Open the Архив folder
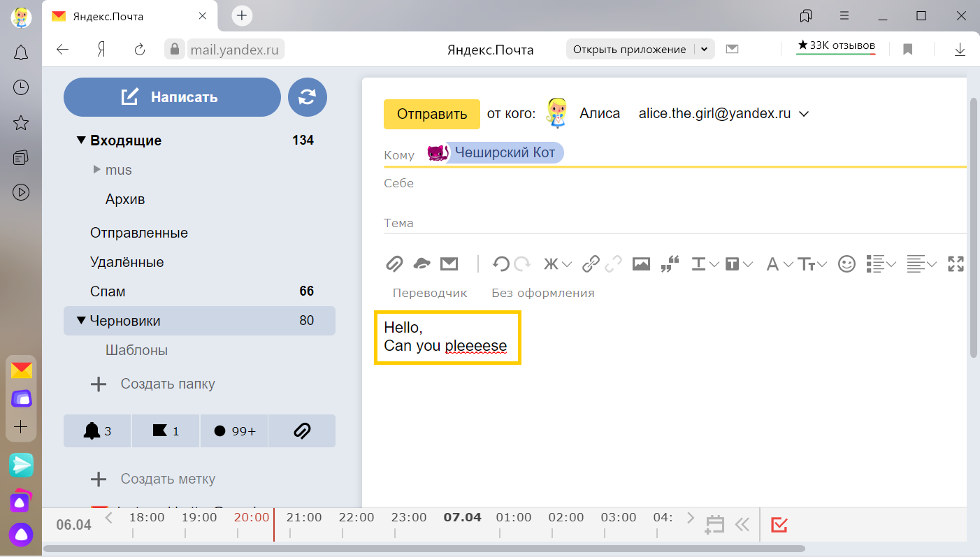Image resolution: width=980 pixels, height=557 pixels. coord(125,200)
